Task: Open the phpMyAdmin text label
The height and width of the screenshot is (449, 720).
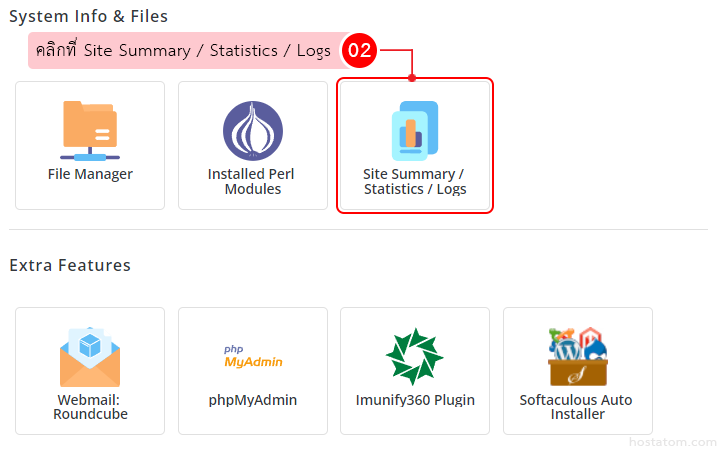Action: [x=253, y=400]
